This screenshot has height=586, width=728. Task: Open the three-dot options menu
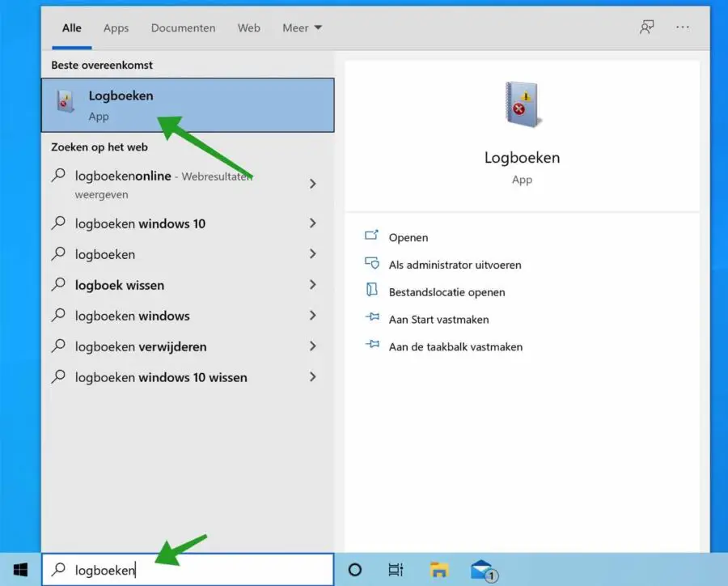pyautogui.click(x=683, y=28)
